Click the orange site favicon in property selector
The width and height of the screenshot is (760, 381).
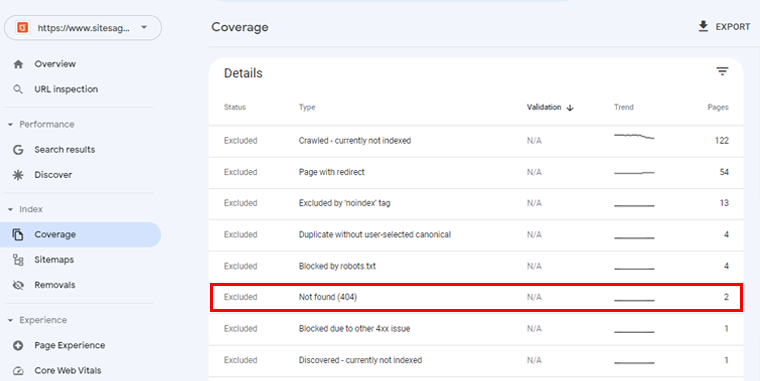click(22, 28)
